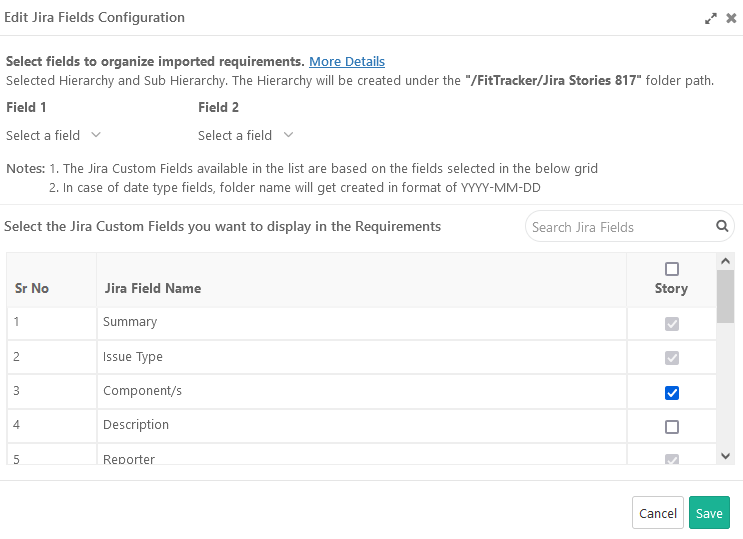
Task: Enable the Description Story checkbox
Action: (x=672, y=426)
